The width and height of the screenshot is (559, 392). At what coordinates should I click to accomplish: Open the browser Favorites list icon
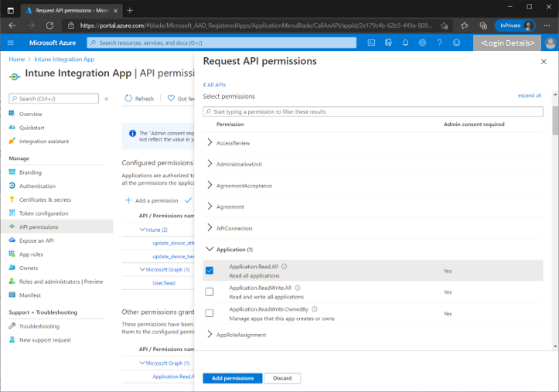pos(464,26)
